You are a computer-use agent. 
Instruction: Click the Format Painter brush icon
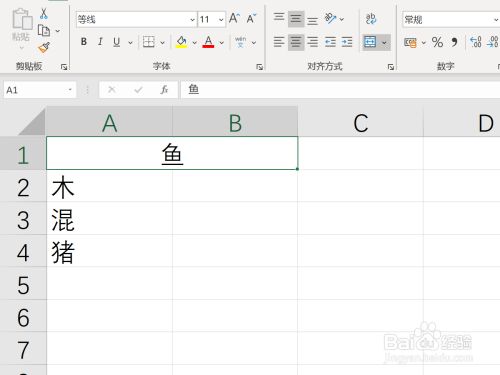44,48
